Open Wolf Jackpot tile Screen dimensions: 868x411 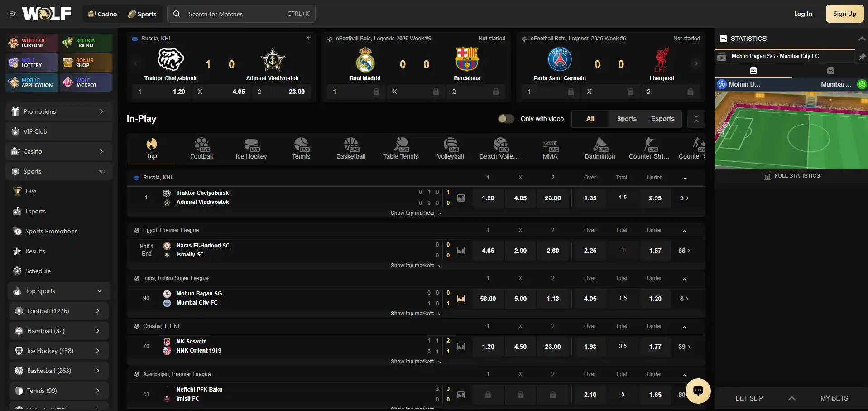86,82
